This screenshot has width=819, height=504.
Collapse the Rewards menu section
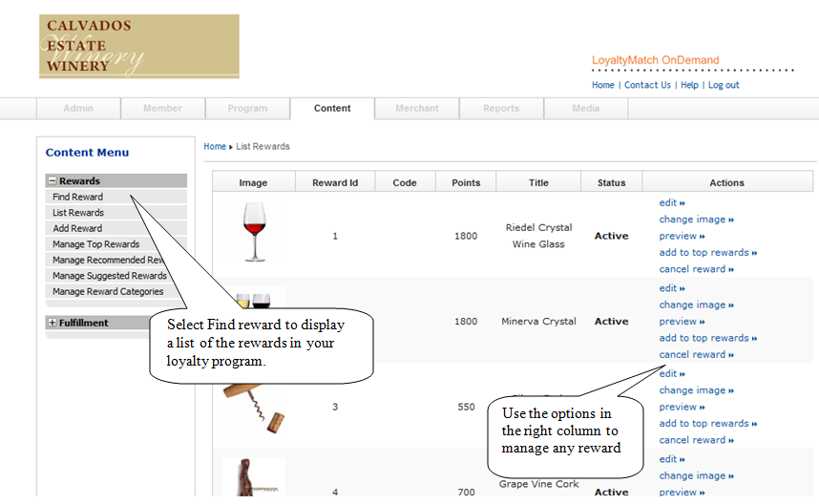click(x=52, y=180)
